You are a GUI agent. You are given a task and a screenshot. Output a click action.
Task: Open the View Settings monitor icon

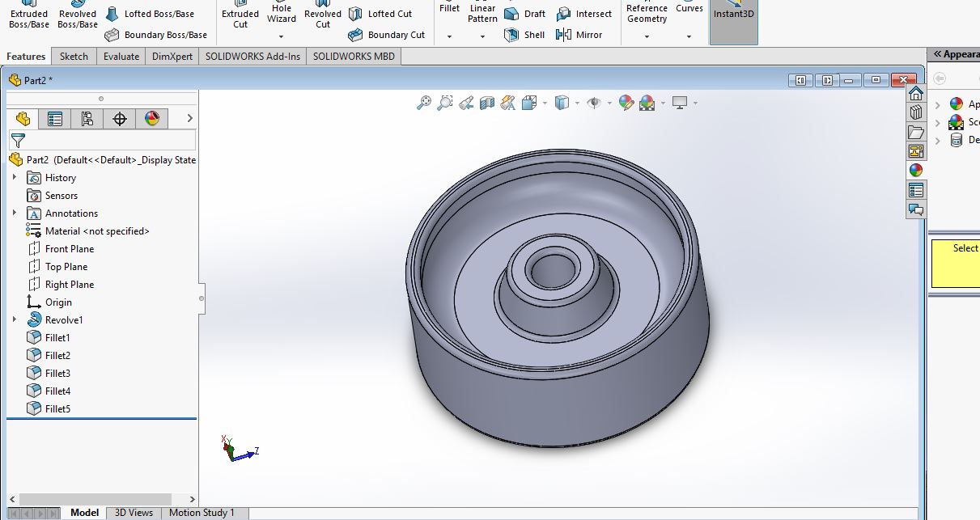pos(680,103)
